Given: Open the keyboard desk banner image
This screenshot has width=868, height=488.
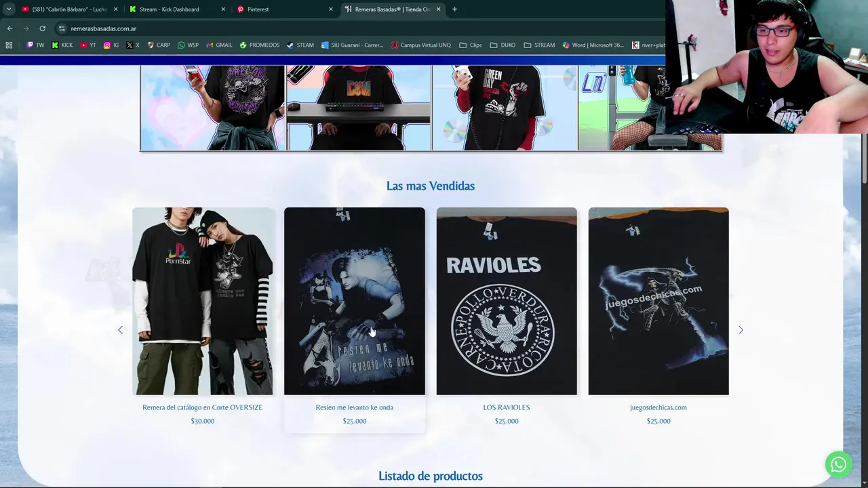Looking at the screenshot, I should click(x=359, y=108).
